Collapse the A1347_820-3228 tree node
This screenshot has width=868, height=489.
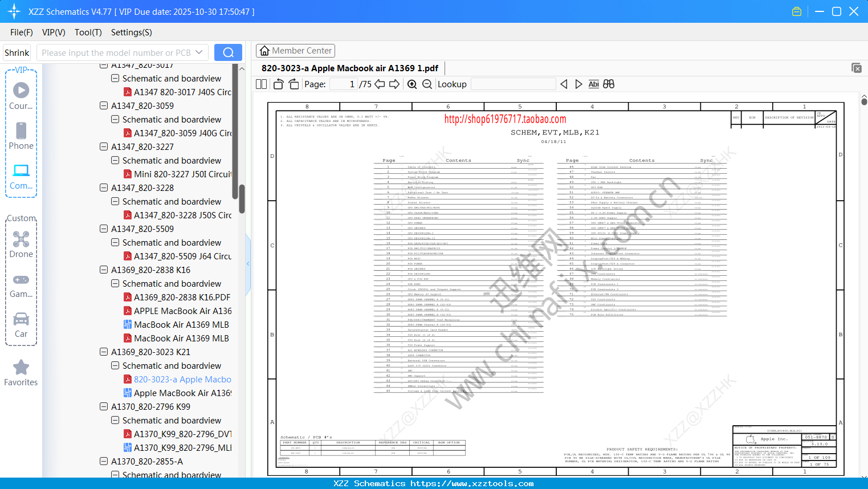(104, 188)
